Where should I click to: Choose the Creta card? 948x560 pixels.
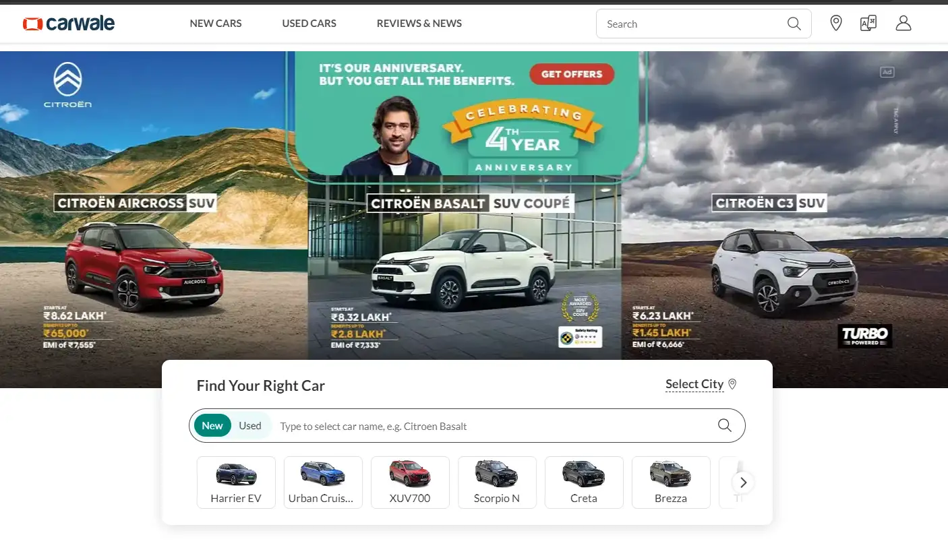(x=584, y=483)
